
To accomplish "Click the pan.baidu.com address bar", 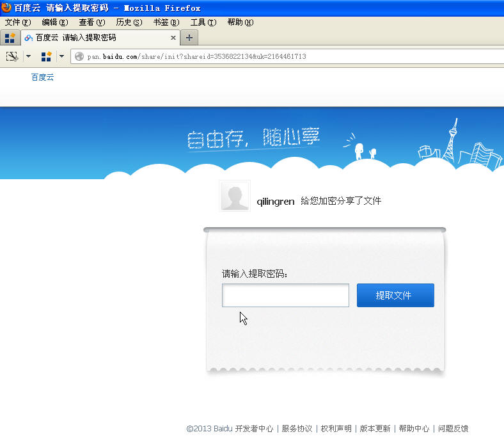I will pyautogui.click(x=287, y=56).
